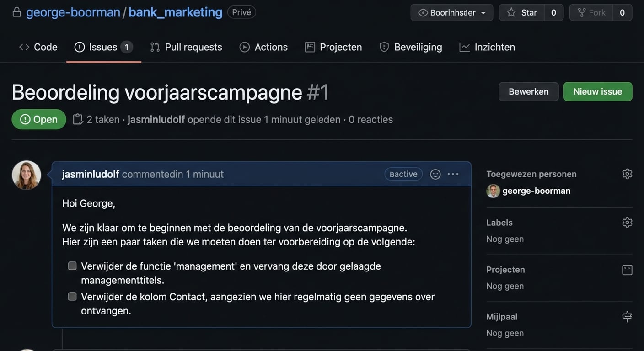
Task: Open assignee settings gear next to Toegewezen personen
Action: click(x=627, y=174)
